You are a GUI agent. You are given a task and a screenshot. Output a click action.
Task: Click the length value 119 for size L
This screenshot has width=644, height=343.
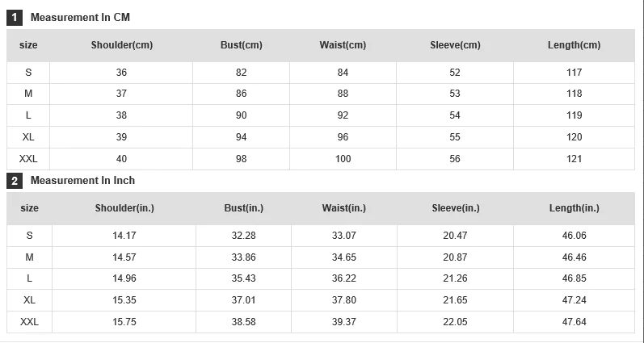(x=575, y=115)
